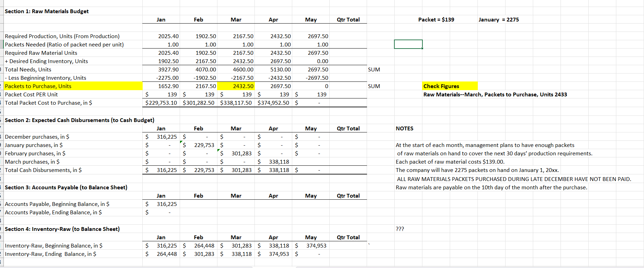Select the highlighted Packets to Purchase, Units label
644x268 pixels.
point(73,86)
